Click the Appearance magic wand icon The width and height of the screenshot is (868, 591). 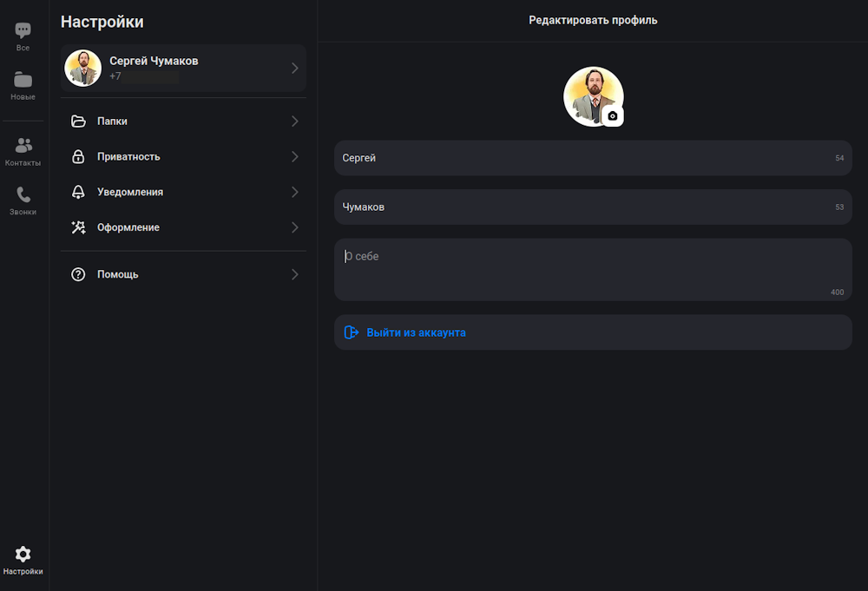pos(78,227)
